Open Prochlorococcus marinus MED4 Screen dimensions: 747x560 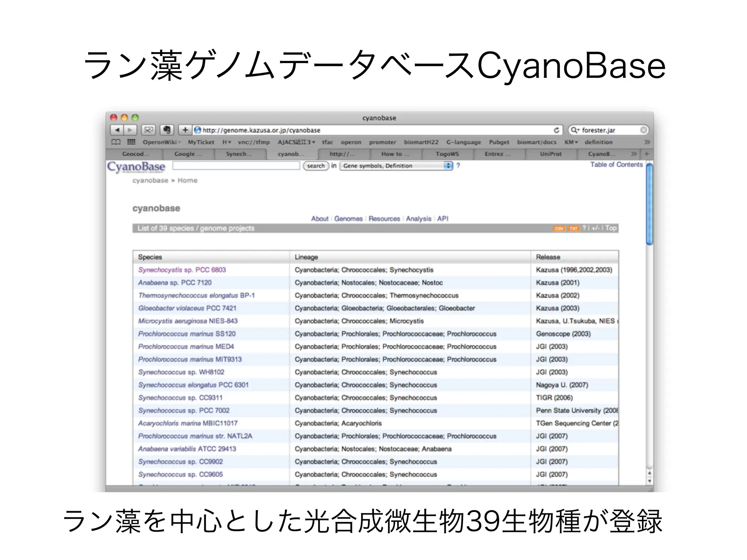186,347
